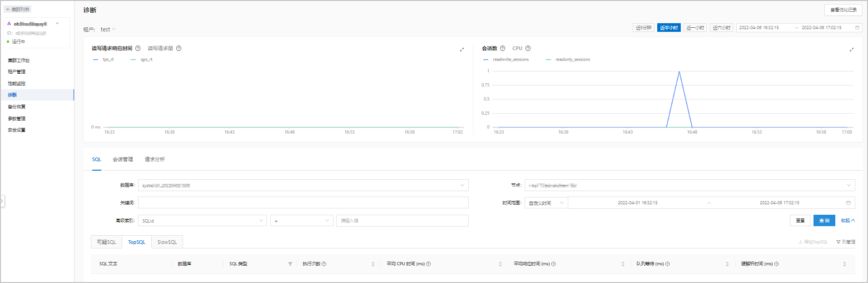This screenshot has width=868, height=283.
Task: Expand the cluster name selector arrow
Action: tap(57, 24)
